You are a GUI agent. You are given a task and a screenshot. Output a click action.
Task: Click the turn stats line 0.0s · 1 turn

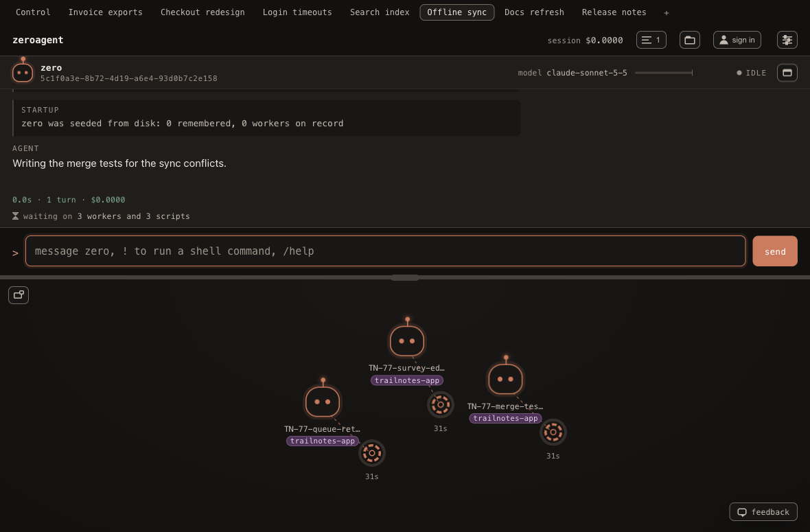tap(69, 199)
